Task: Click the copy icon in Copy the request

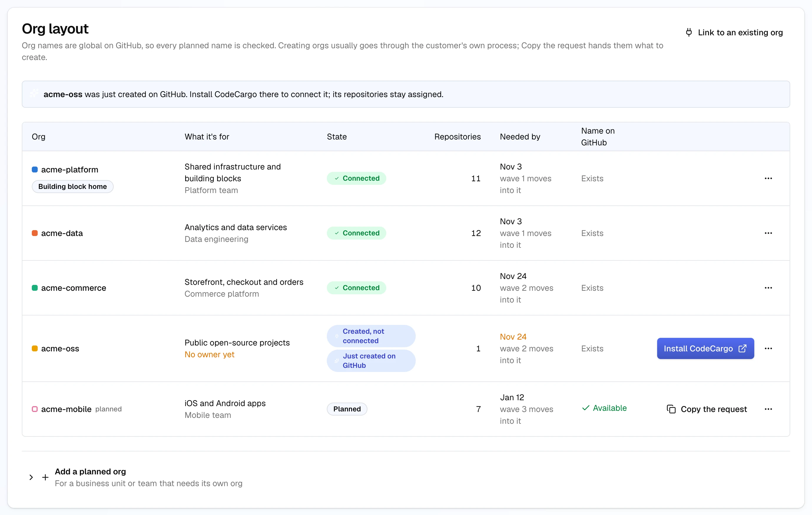Action: coord(671,409)
